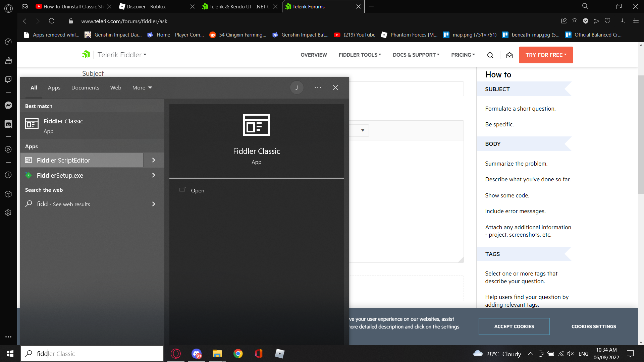Open Twitch panel in the browser sidebar
The height and width of the screenshot is (362, 644).
click(x=8, y=79)
